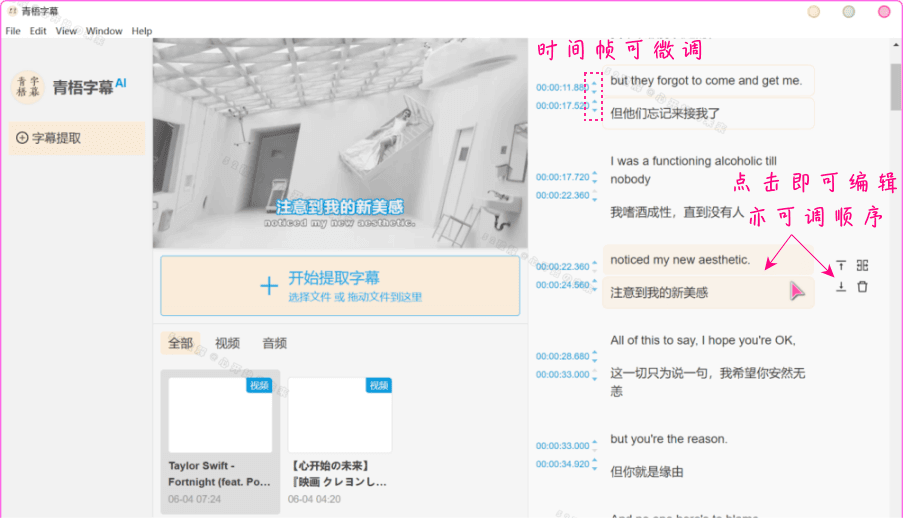
Task: Select the 全部 filter tab
Action: 180,343
